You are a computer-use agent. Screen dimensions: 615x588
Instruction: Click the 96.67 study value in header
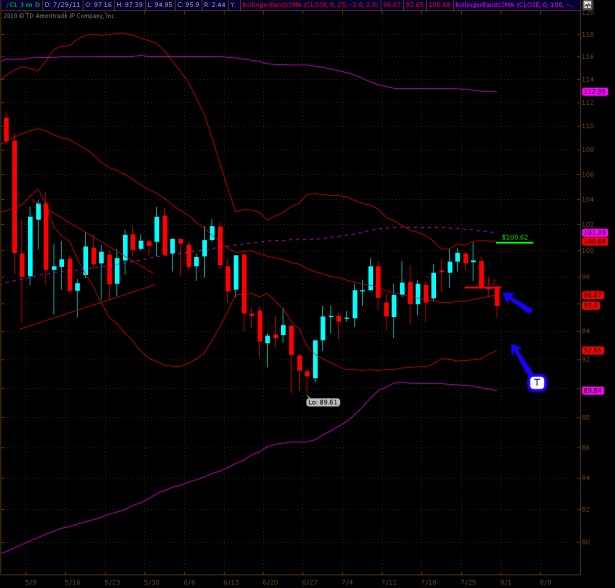coord(392,5)
